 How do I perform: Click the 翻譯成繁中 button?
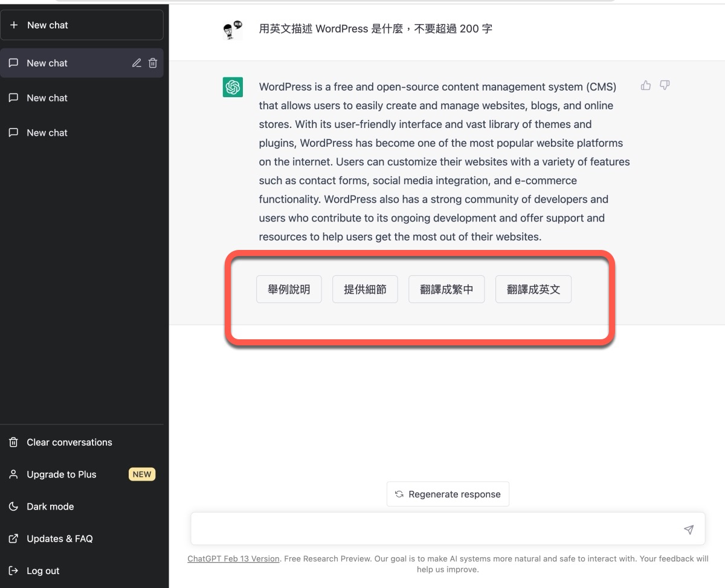tap(446, 289)
